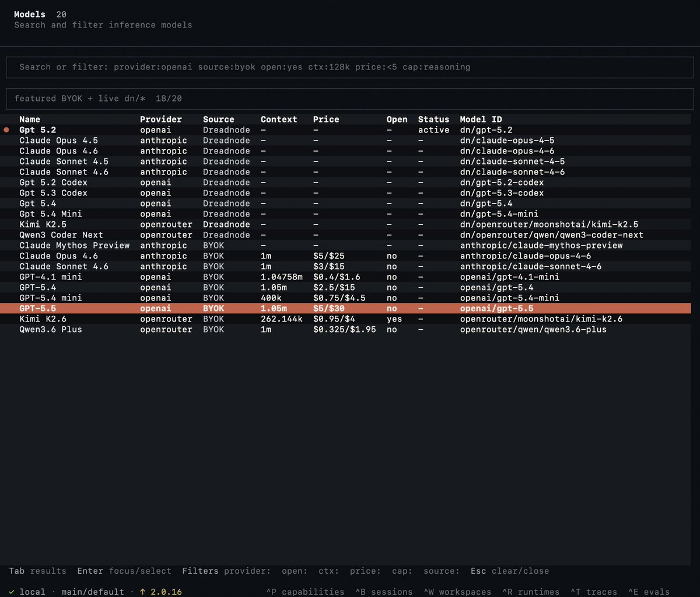
Task: Click the Tab results shortcut hint
Action: pos(37,571)
